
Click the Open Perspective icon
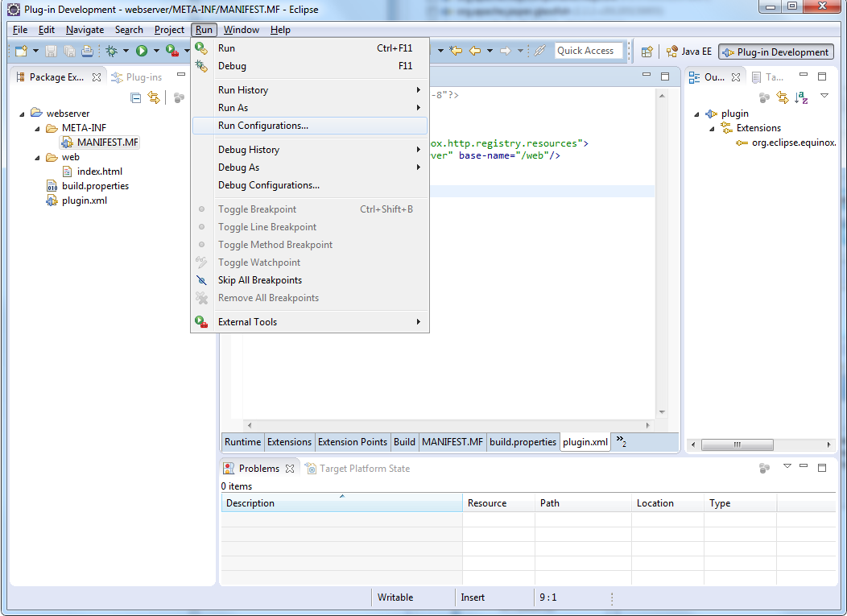(x=647, y=52)
